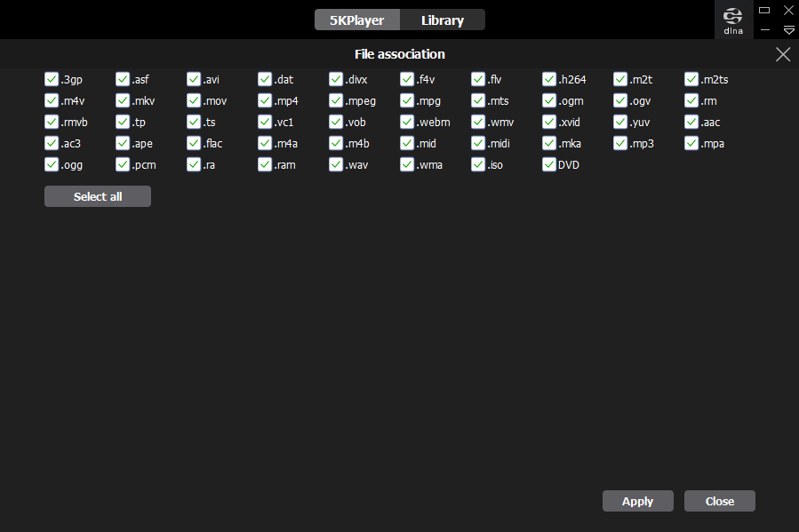Image resolution: width=799 pixels, height=532 pixels.
Task: Uncheck the .asf checkbox
Action: tap(123, 79)
